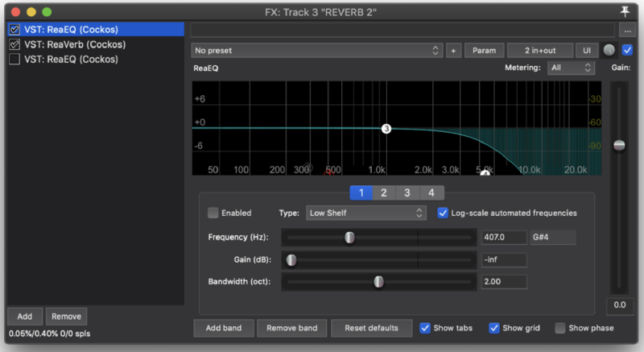Click the wet/dry mix knob

[609, 50]
